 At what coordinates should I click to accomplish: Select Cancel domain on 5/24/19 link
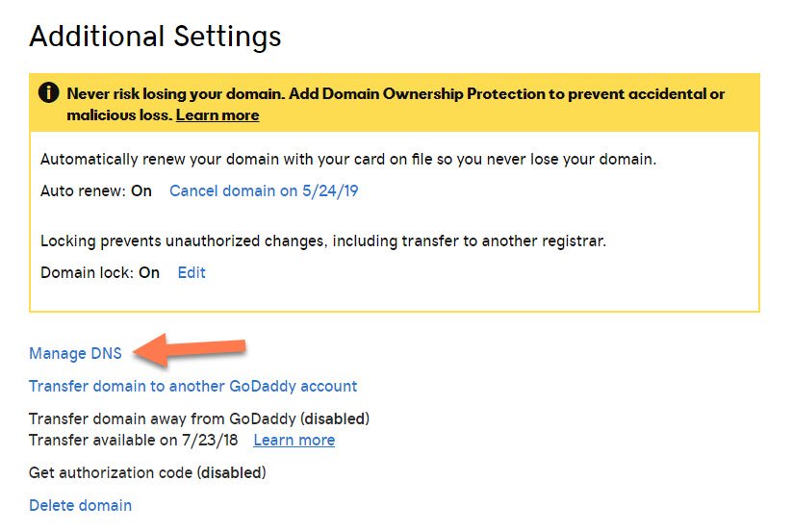[264, 190]
